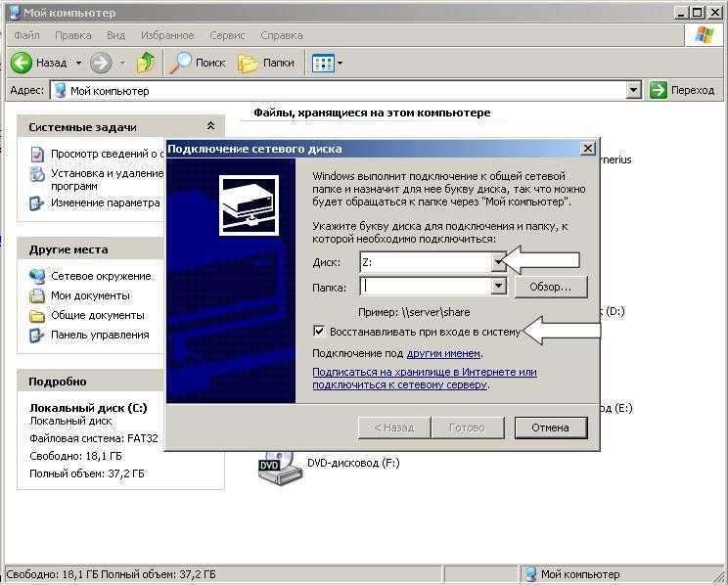
Task: Click My Computer icon in title bar
Action: coord(16,13)
